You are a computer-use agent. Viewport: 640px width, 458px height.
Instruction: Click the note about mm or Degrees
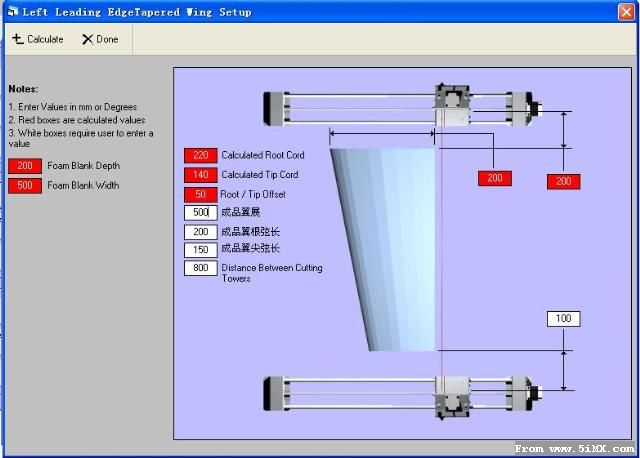pos(73,107)
